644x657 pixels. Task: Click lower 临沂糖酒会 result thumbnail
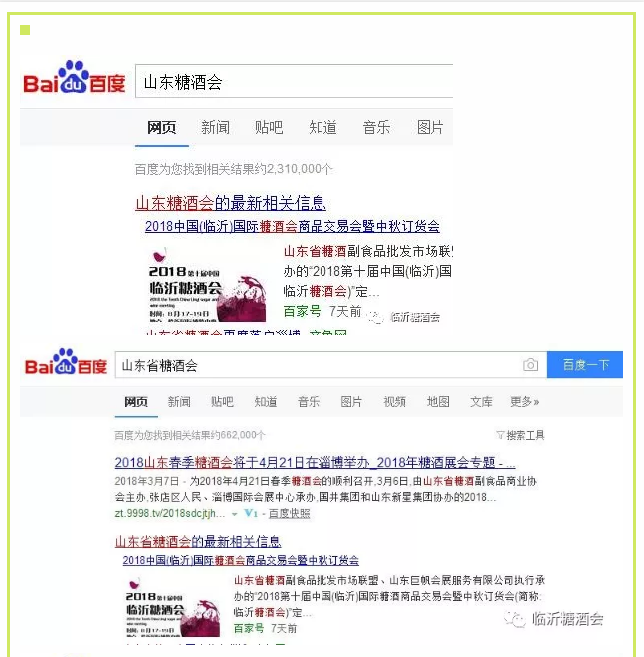tap(173, 607)
